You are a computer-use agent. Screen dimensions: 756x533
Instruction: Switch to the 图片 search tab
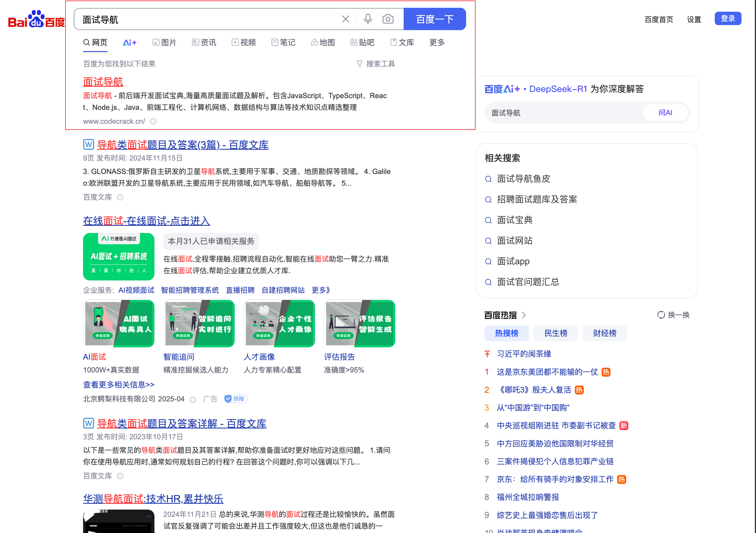[165, 42]
